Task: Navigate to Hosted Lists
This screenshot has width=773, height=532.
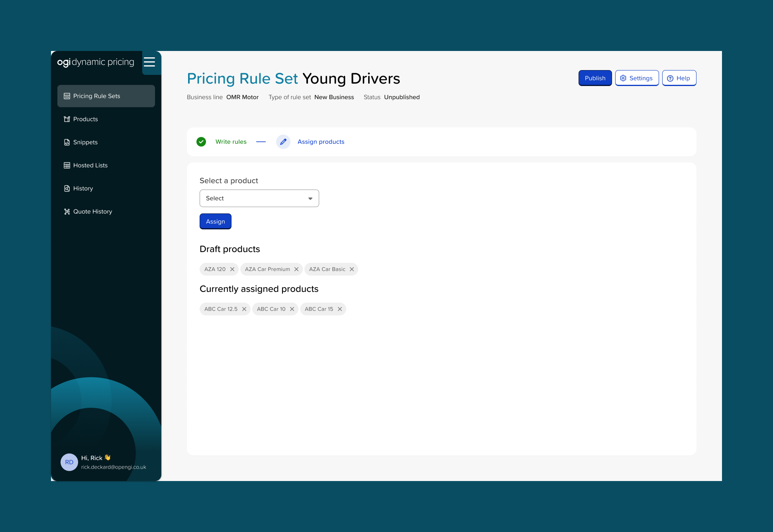Action: click(x=90, y=165)
